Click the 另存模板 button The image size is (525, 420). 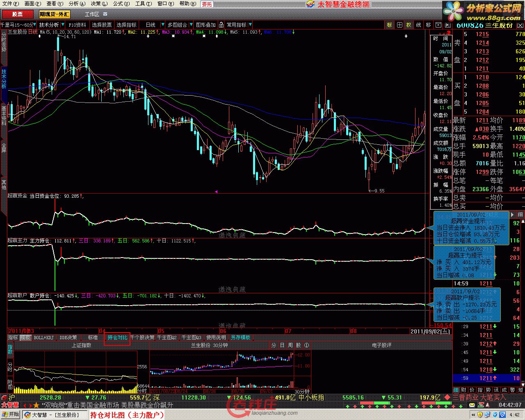tap(240, 338)
